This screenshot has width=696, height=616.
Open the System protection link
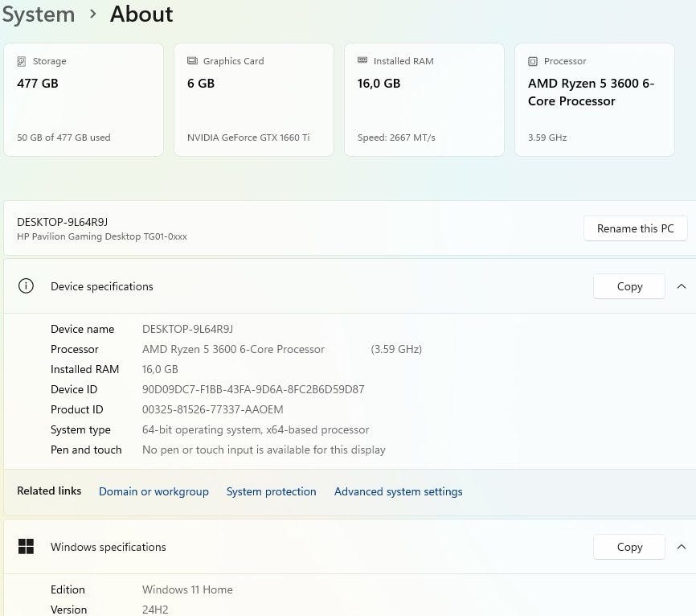(x=271, y=491)
